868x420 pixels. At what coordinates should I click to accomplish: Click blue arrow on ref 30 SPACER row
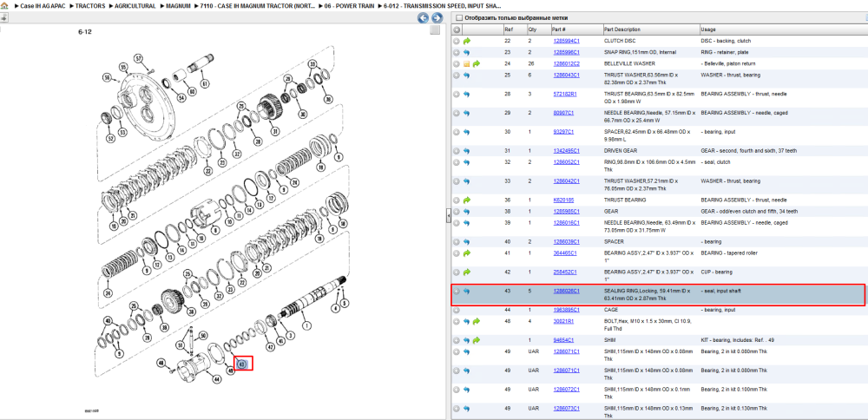click(467, 132)
